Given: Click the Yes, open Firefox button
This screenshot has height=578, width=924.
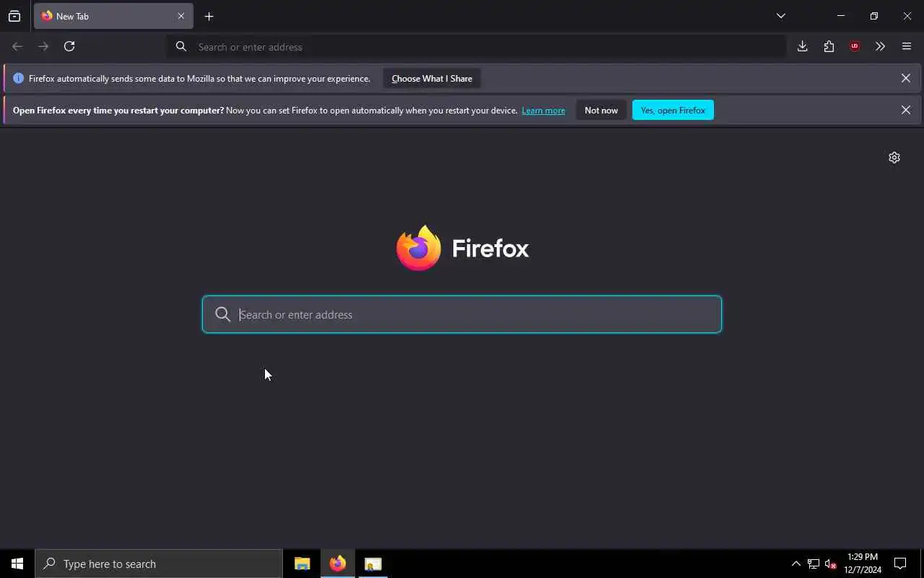Looking at the screenshot, I should click(673, 110).
